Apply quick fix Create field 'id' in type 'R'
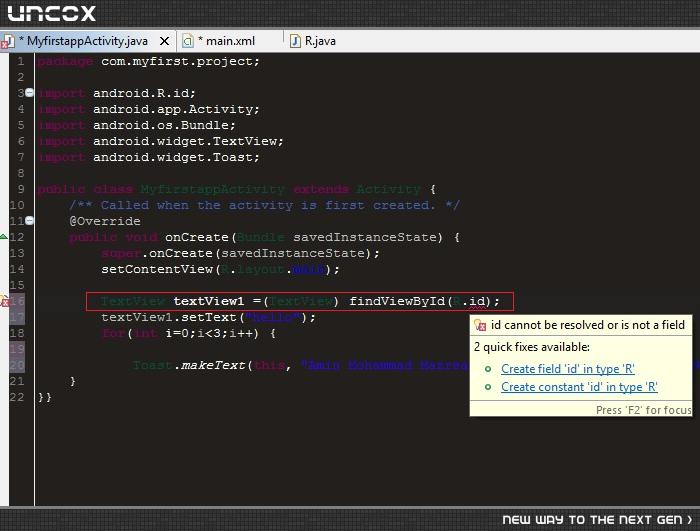The image size is (700, 531). (567, 369)
